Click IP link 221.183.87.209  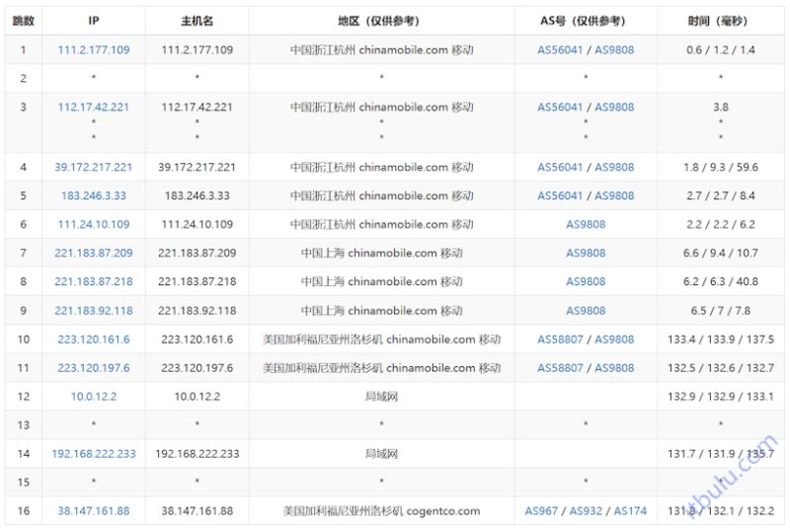click(94, 253)
